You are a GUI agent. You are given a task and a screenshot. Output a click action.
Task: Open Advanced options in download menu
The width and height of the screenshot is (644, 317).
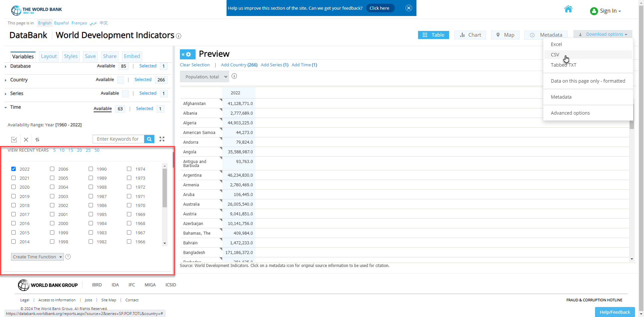[x=570, y=113]
